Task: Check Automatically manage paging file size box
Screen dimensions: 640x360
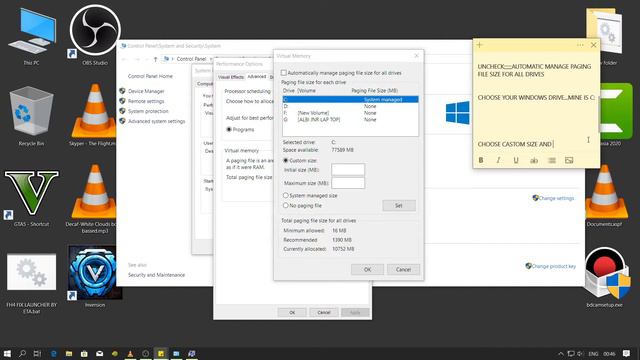Action: pos(284,73)
